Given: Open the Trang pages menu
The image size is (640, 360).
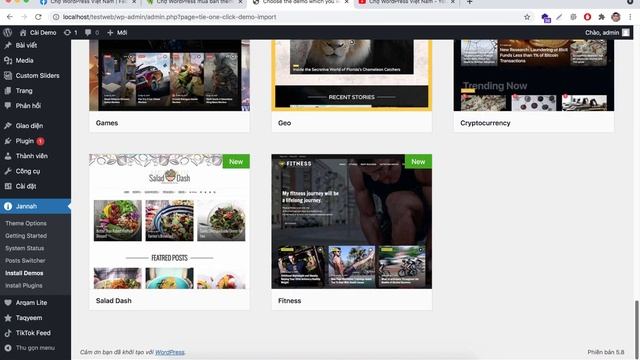Looking at the screenshot, I should coord(24,91).
